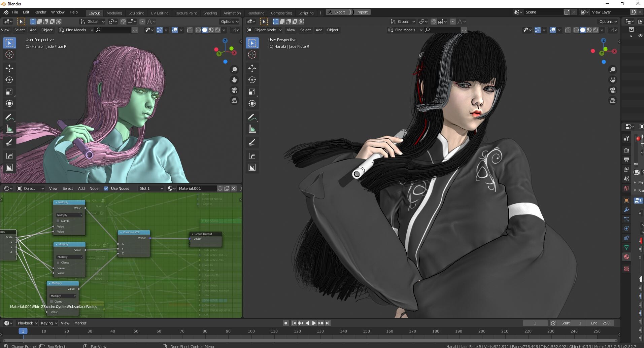Click the Material.001 name field
This screenshot has height=348, width=644.
197,188
